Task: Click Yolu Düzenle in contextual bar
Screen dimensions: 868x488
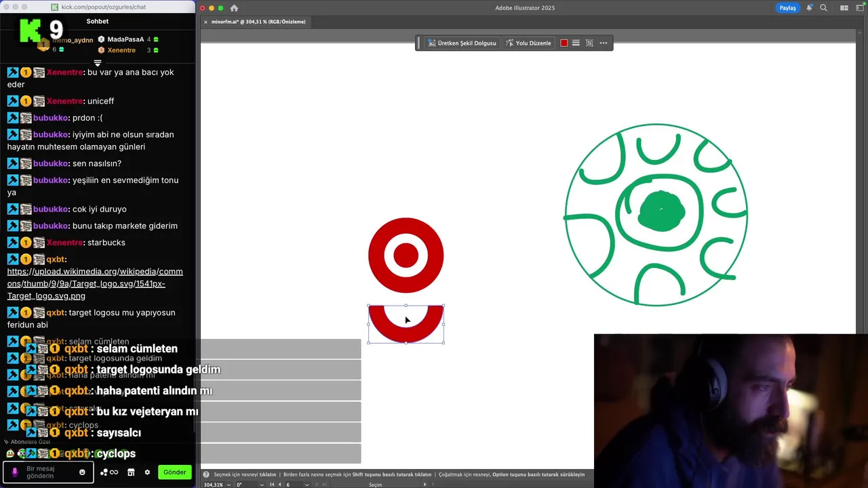Action: click(x=528, y=43)
